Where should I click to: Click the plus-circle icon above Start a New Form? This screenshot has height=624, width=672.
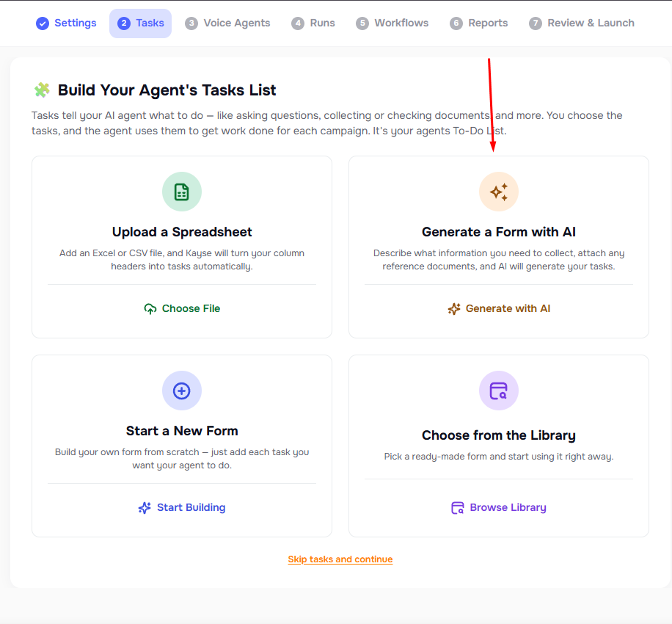(181, 391)
